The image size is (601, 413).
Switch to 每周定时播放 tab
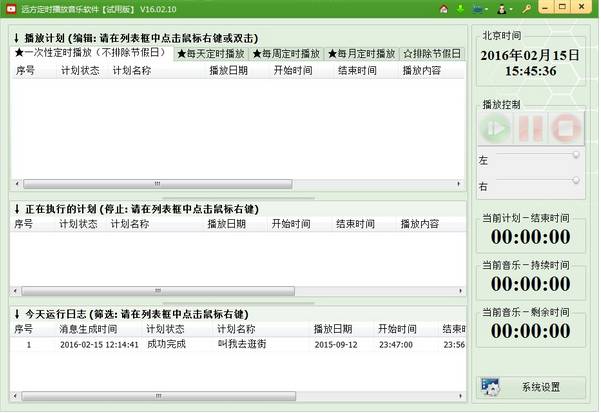(286, 53)
